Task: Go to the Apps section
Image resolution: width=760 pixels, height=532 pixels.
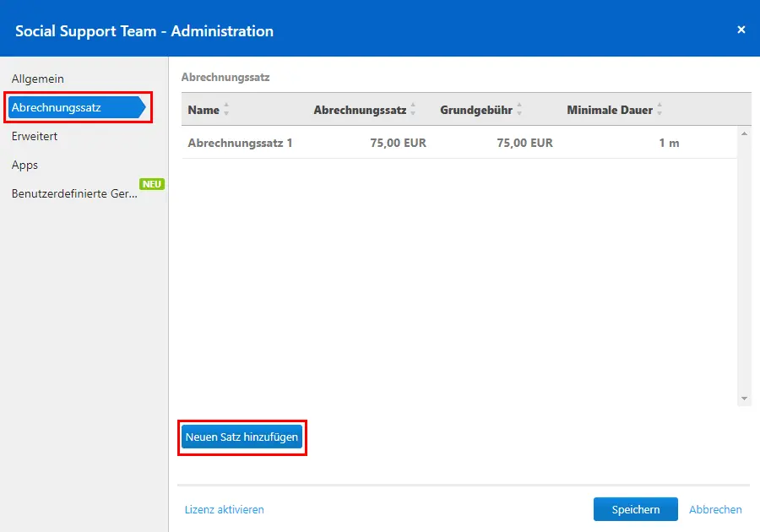Action: click(24, 165)
